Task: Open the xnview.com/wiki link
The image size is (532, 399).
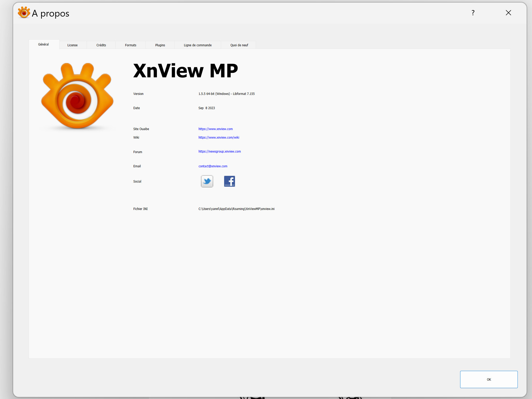Action: 219,137
